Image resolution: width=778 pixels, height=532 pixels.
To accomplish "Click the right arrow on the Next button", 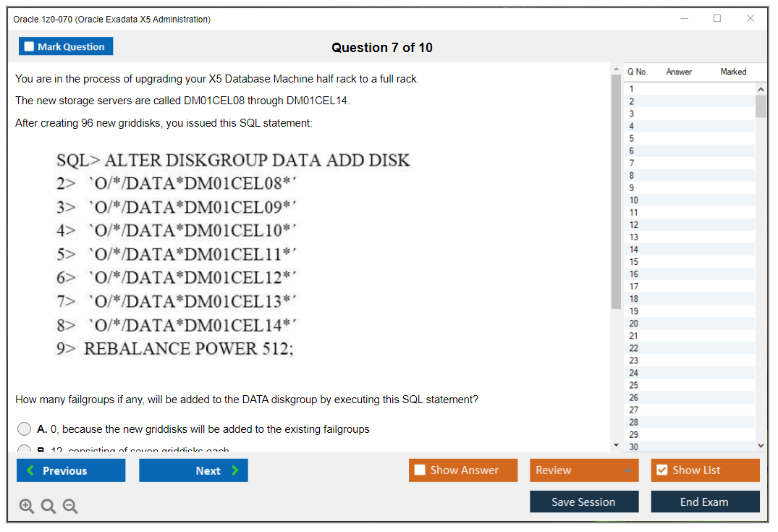I will (x=234, y=470).
